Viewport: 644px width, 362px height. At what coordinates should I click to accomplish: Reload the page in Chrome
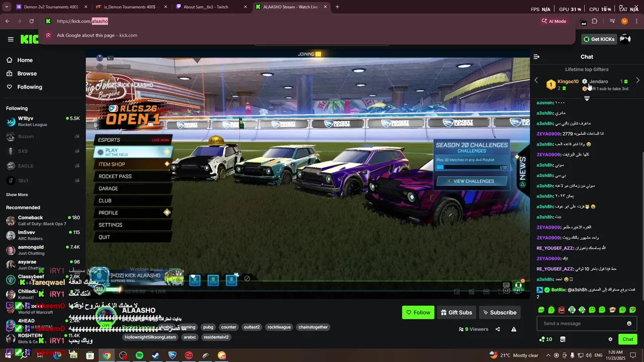pyautogui.click(x=31, y=21)
